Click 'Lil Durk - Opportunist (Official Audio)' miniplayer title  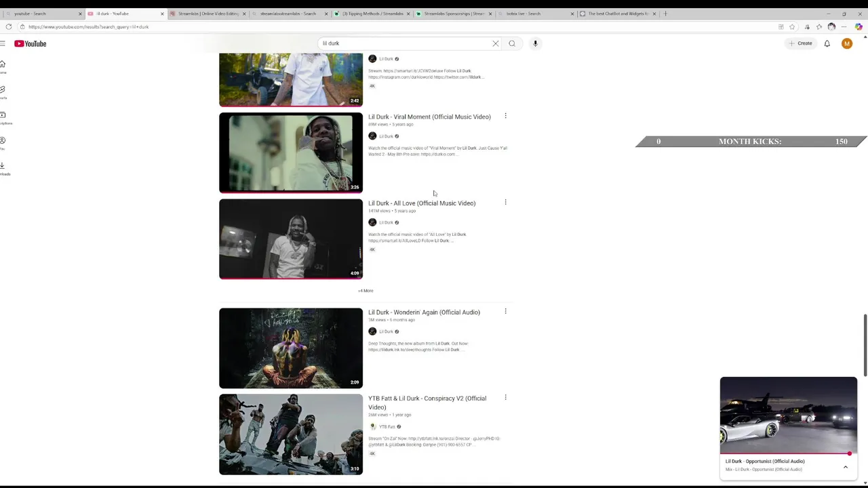[x=765, y=462]
